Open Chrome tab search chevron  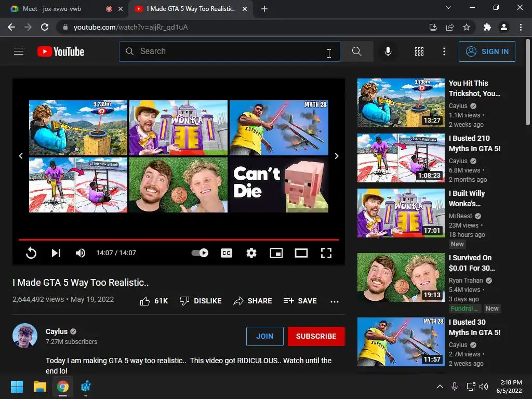(x=448, y=7)
